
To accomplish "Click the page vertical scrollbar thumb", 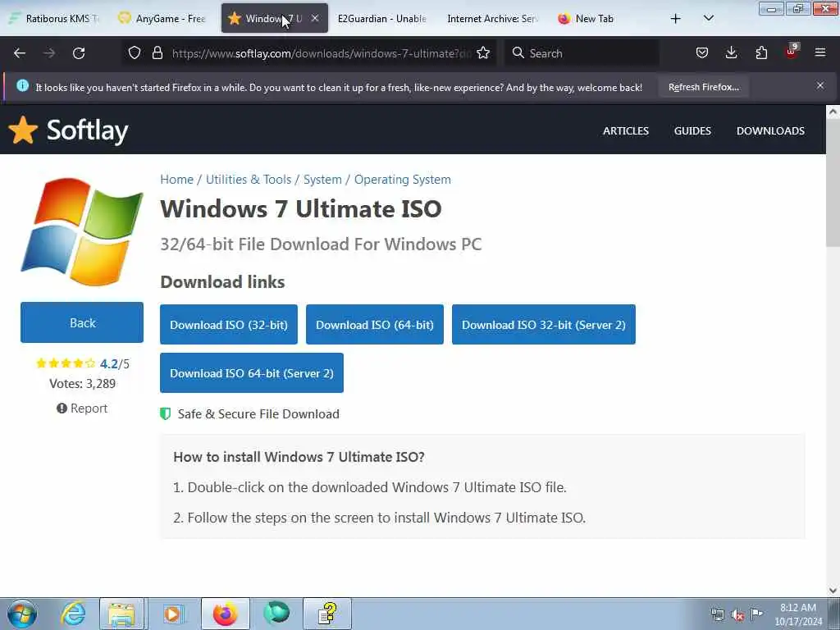I will click(833, 182).
